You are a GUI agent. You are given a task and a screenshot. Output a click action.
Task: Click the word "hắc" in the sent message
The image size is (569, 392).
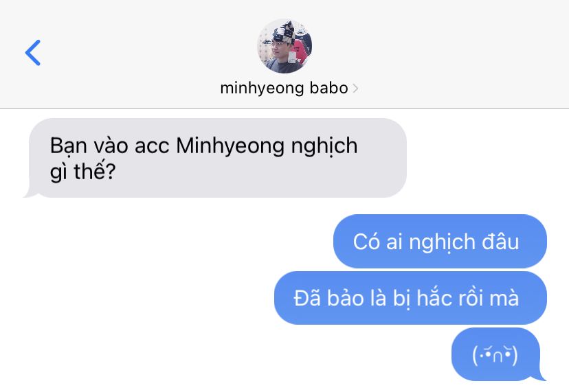[x=434, y=298]
